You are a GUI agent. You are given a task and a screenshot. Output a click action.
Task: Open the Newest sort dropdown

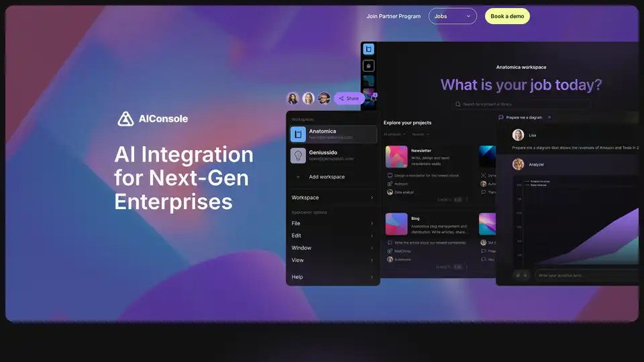421,134
